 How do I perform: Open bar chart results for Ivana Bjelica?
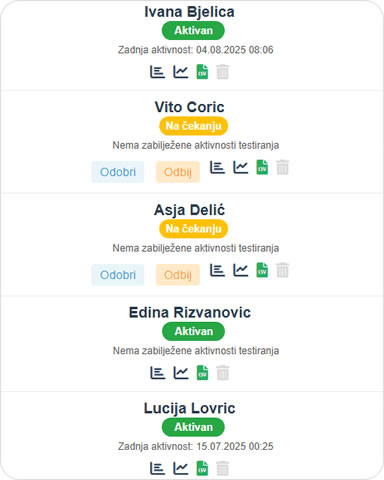coord(157,72)
